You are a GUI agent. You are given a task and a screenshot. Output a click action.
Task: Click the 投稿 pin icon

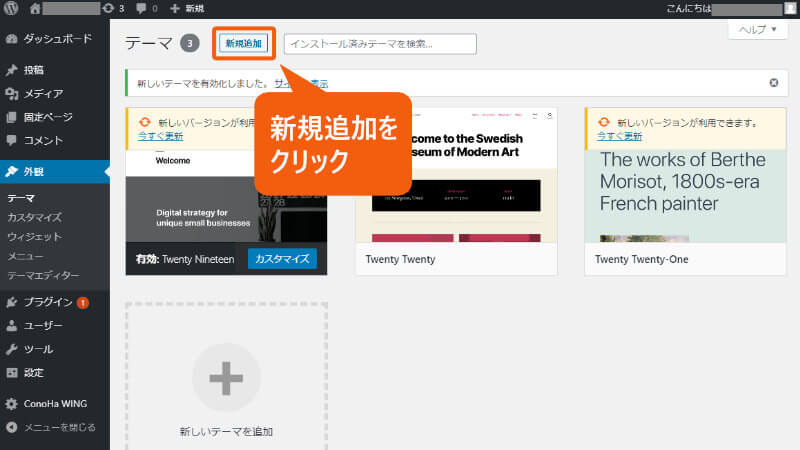11,70
